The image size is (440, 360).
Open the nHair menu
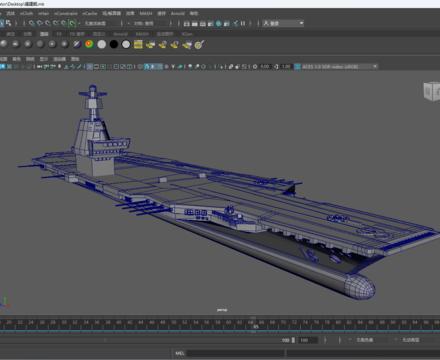43,13
